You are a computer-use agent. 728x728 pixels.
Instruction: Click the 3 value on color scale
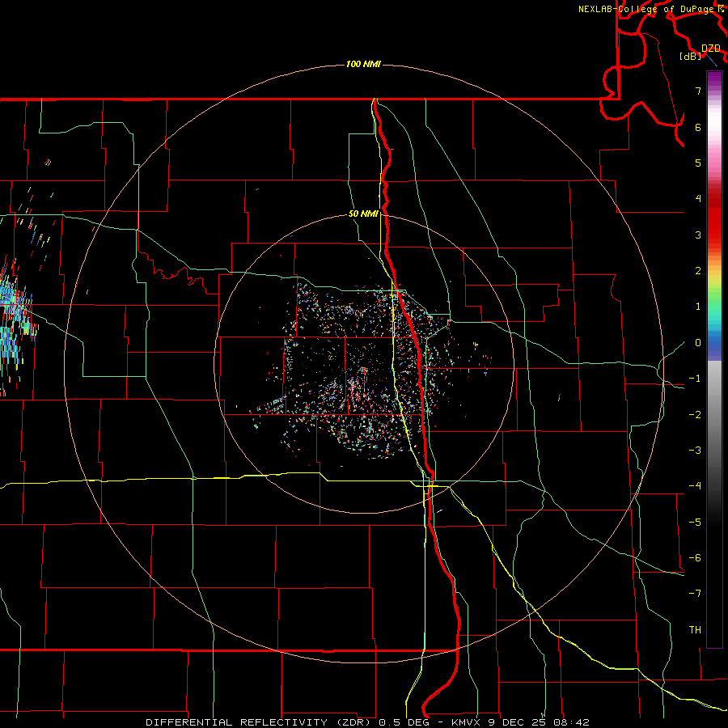[698, 235]
